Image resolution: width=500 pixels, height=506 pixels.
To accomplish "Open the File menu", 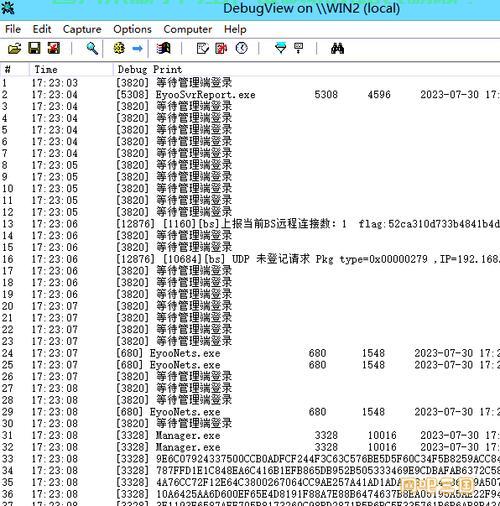I will [x=13, y=29].
